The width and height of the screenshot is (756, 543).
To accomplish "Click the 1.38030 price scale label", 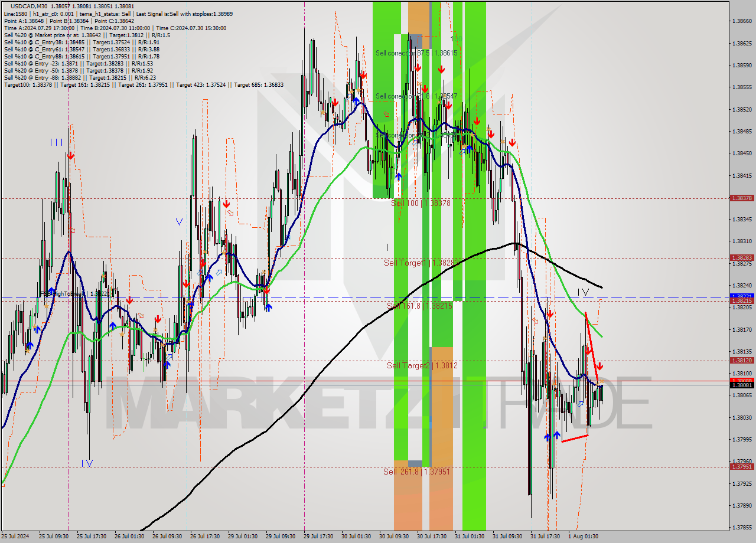I will coord(741,417).
